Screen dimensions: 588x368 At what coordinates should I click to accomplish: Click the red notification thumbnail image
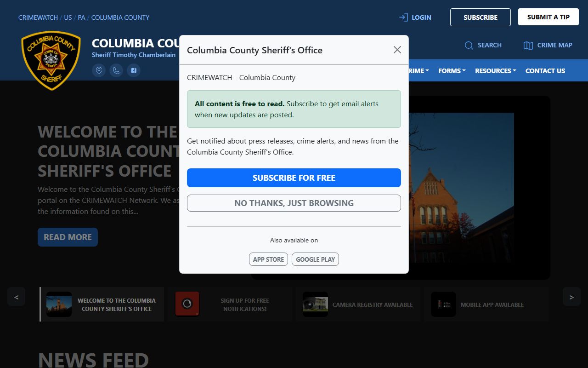(x=187, y=304)
